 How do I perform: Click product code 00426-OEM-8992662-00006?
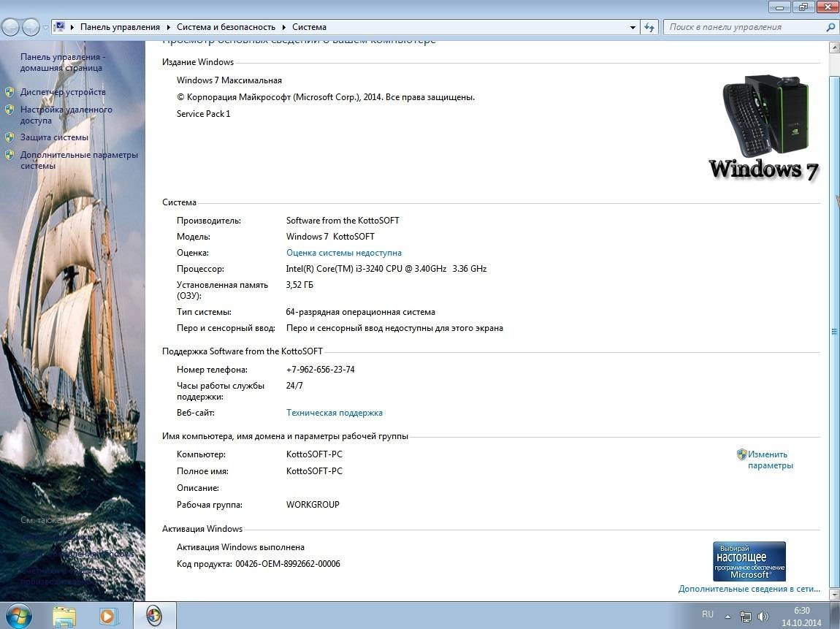point(288,564)
